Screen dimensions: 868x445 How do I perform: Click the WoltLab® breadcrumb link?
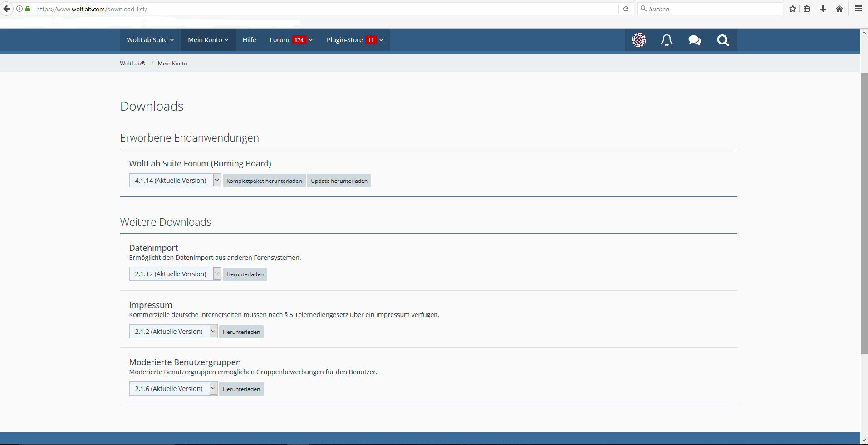132,64
